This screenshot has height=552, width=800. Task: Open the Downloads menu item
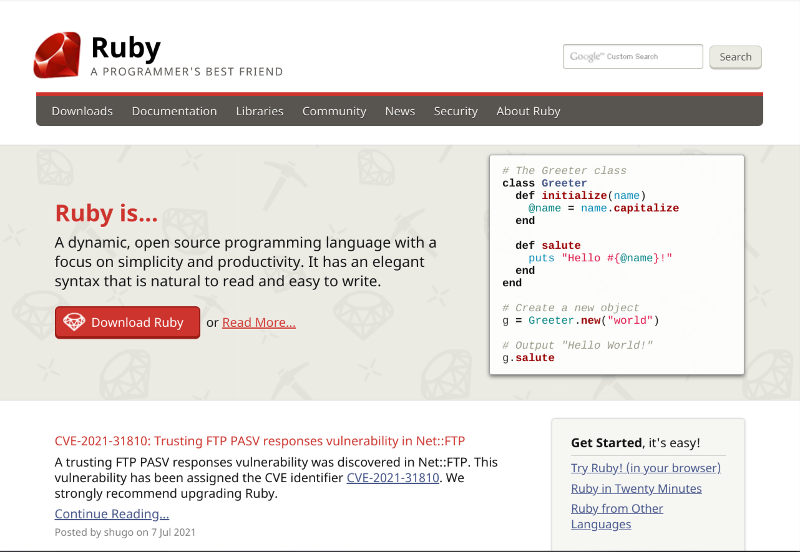82,111
